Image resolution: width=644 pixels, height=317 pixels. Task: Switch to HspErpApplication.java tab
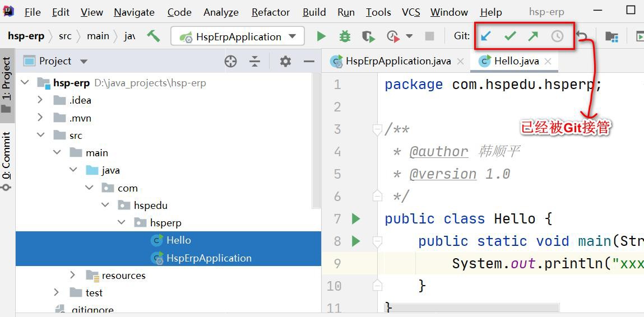tap(397, 61)
